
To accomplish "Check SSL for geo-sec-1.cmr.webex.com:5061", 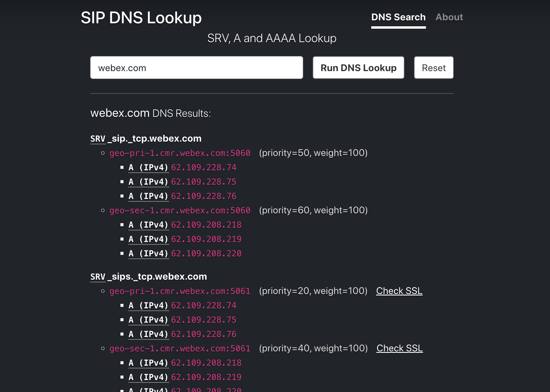I will click(399, 348).
